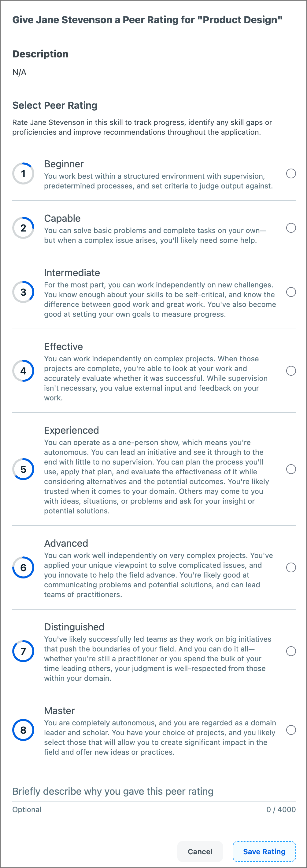Viewport: 307px width, 868px height.
Task: Click the level 3 Intermediate progress icon
Action: [x=23, y=292]
